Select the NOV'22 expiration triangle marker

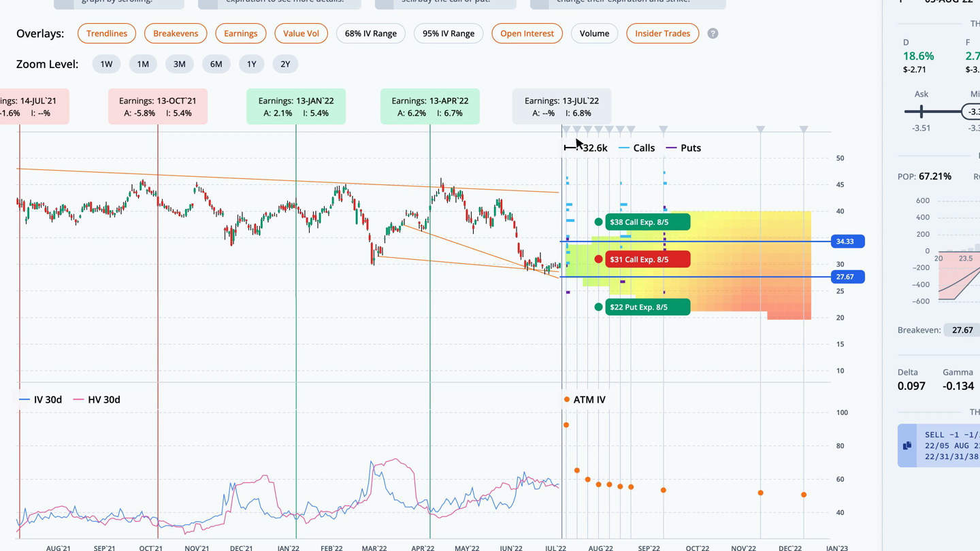click(761, 129)
